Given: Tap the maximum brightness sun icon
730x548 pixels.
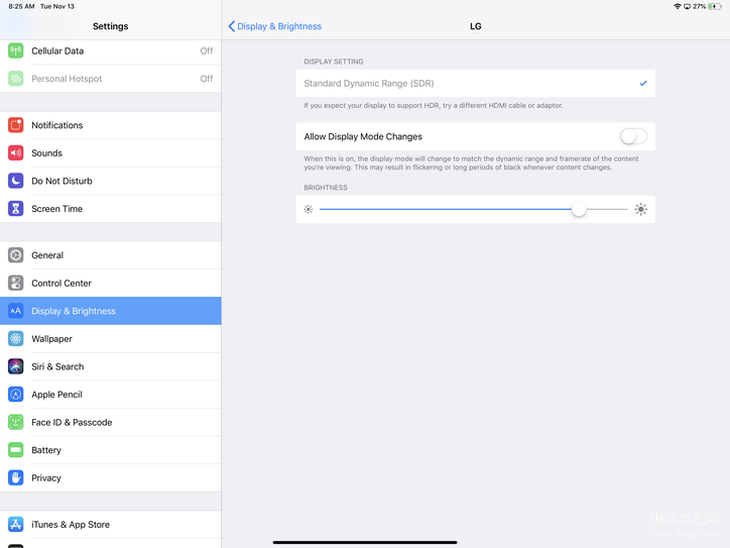Looking at the screenshot, I should point(641,209).
